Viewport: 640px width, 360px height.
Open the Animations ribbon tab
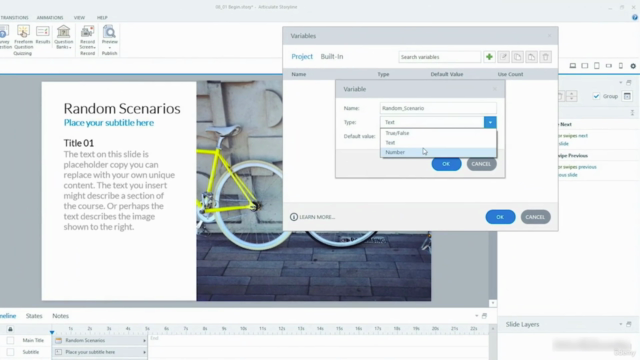click(50, 18)
